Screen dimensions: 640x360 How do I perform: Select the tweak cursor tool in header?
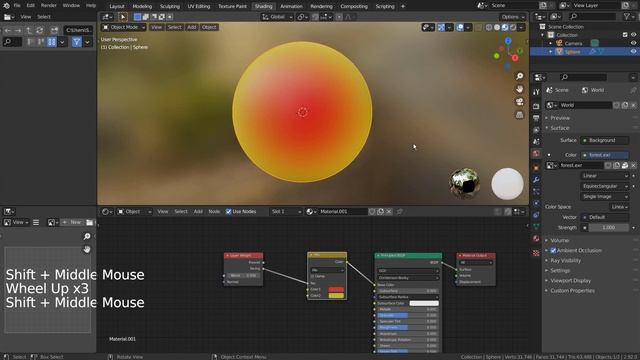(123, 17)
